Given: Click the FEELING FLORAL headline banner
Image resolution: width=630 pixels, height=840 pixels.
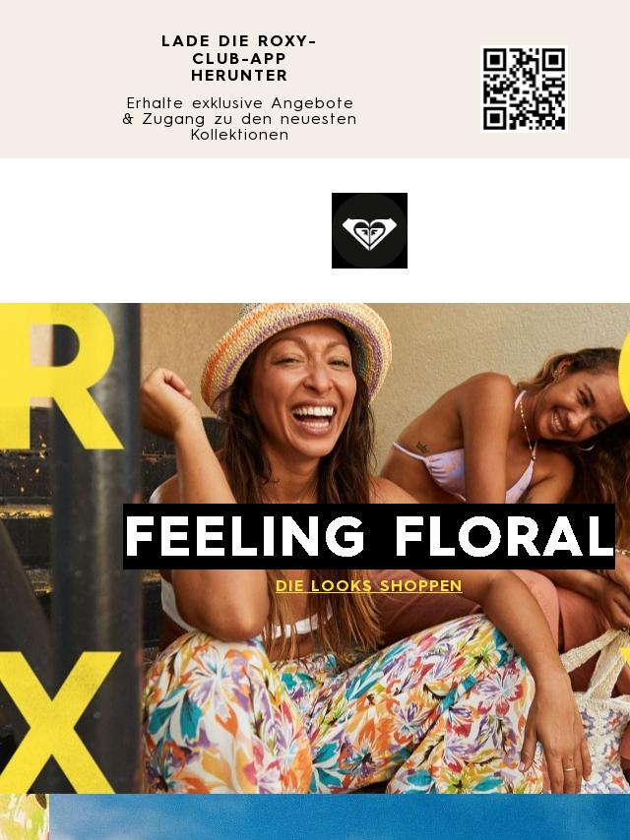Looking at the screenshot, I should point(369,536).
